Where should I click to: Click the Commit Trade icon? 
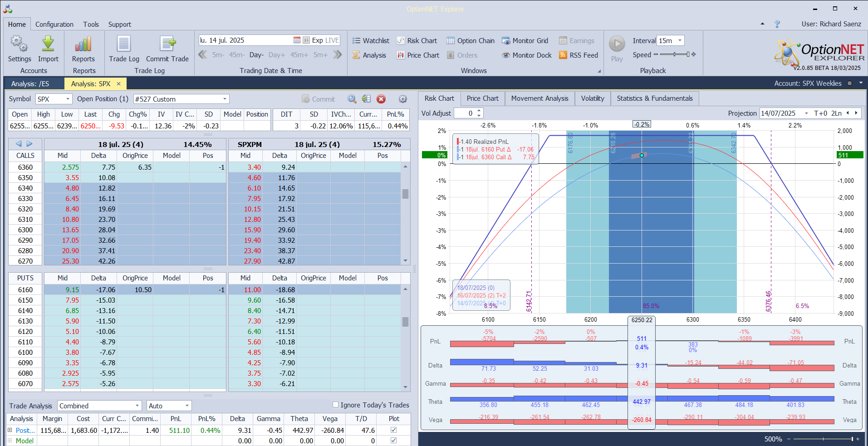167,44
